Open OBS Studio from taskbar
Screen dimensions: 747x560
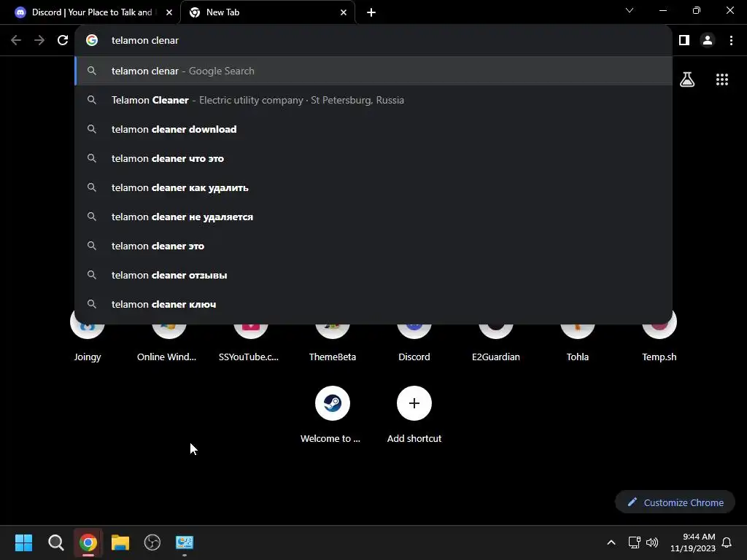pos(152,542)
